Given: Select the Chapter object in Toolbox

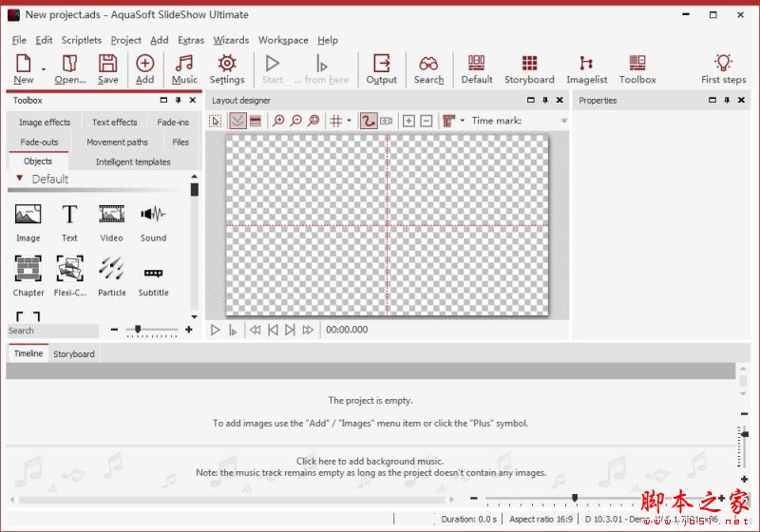Looking at the screenshot, I should [28, 276].
